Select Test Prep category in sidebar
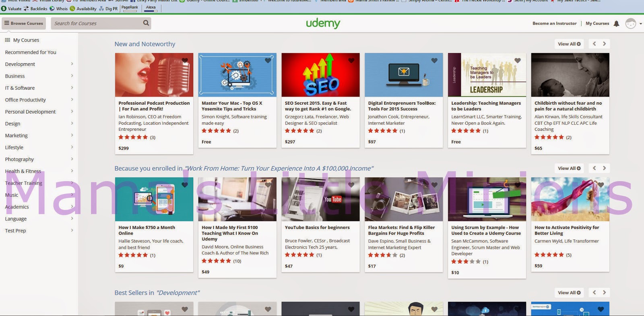 coord(15,231)
